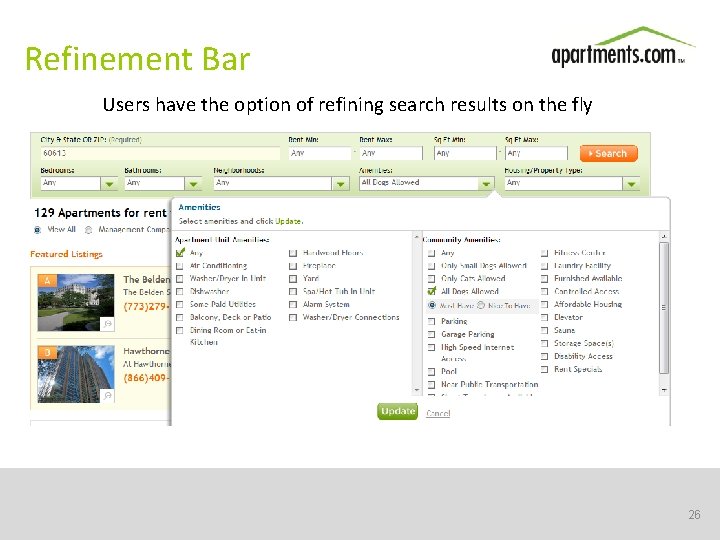This screenshot has width=720, height=540.
Task: Open The Belden listing title
Action: coord(146,279)
